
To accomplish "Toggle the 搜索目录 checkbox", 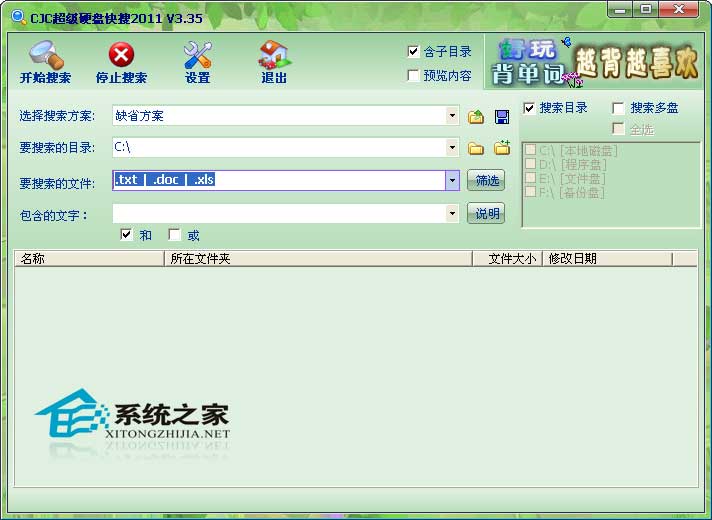I will click(x=529, y=108).
